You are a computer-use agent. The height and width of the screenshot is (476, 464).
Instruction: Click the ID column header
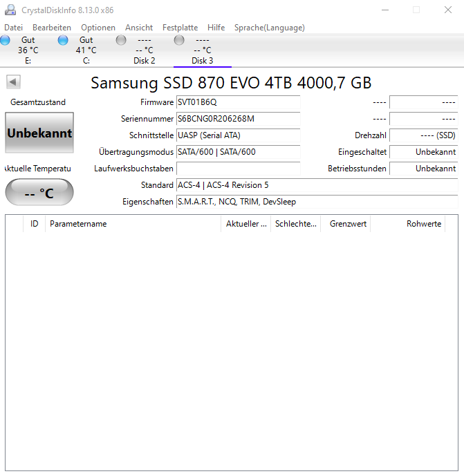point(35,224)
